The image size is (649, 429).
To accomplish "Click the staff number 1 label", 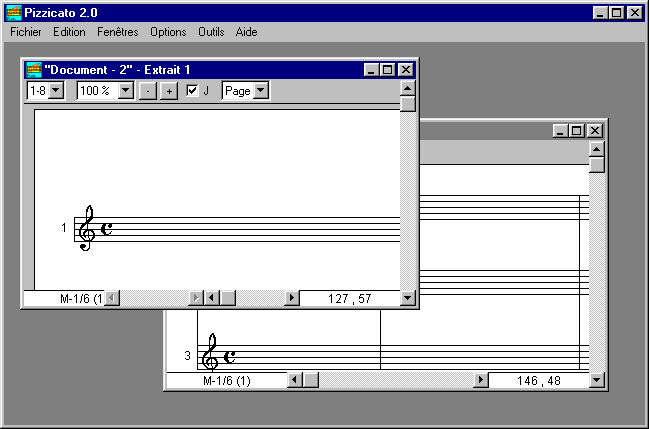I will click(x=64, y=228).
